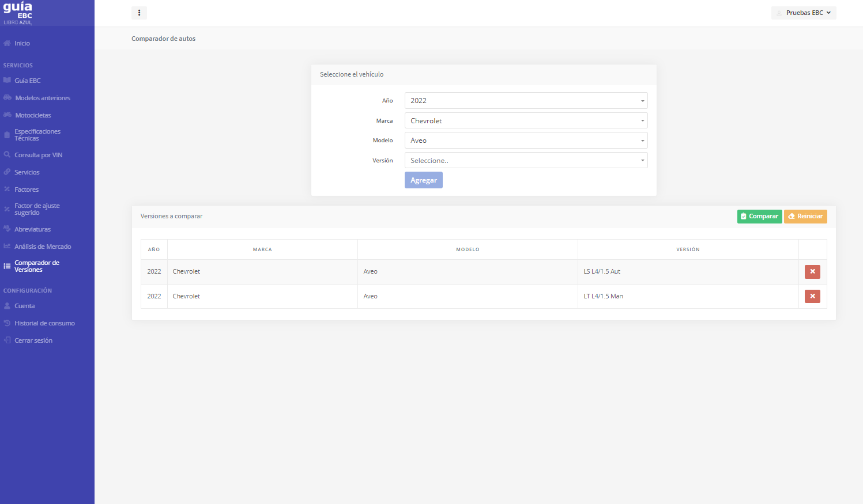Select Especificaciones Técnicas in sidebar
Image resolution: width=863 pixels, height=504 pixels.
tap(37, 135)
